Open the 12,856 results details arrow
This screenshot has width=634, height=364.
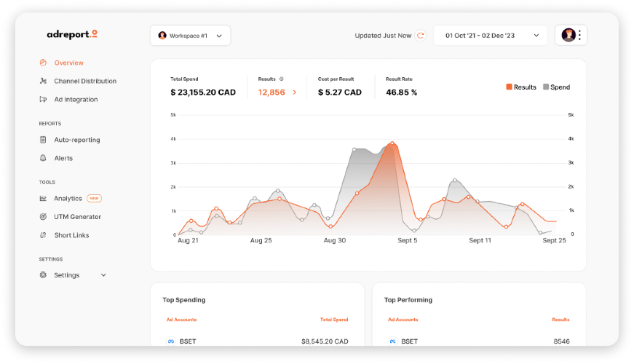click(x=294, y=92)
